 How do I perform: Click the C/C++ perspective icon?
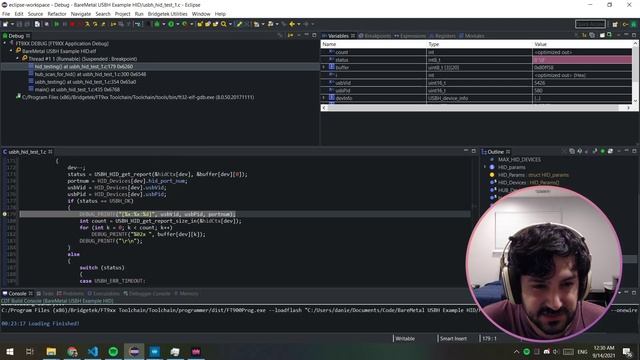point(625,24)
